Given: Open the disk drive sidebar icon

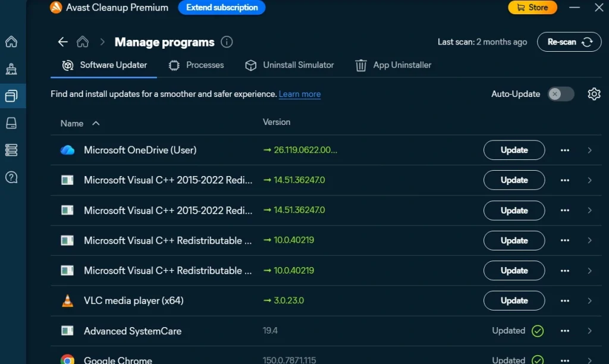Looking at the screenshot, I should point(11,123).
